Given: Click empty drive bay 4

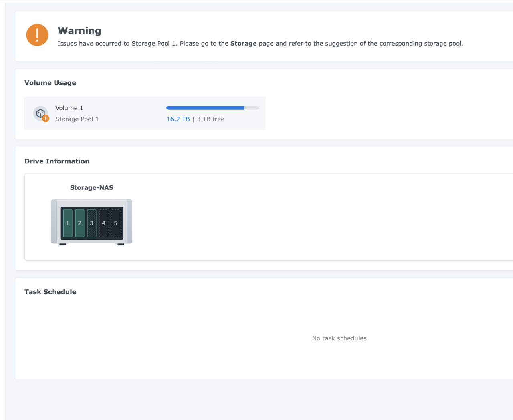Looking at the screenshot, I should (103, 223).
